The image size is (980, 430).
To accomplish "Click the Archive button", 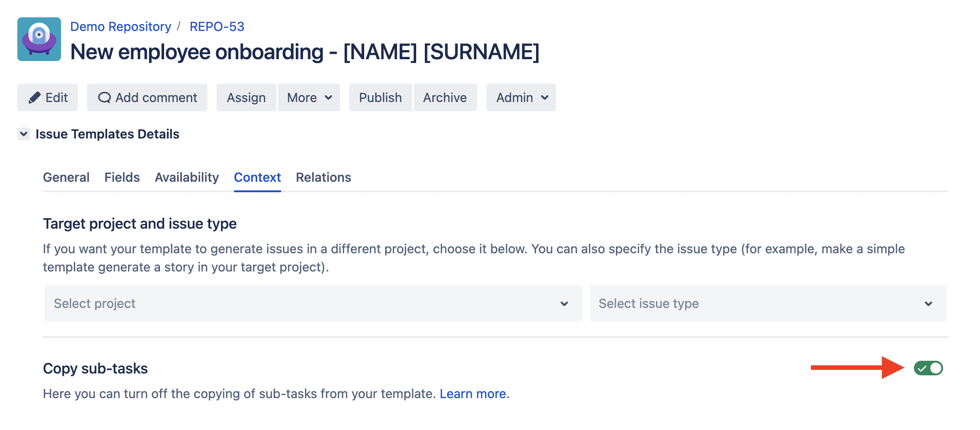I will [x=445, y=97].
